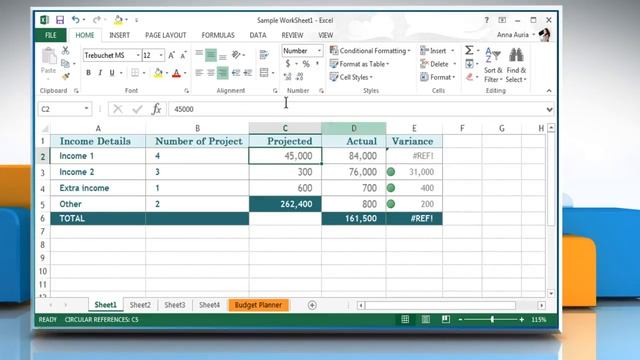Click Decrease Decimal icon
Image resolution: width=640 pixels, height=360 pixels.
pos(300,76)
